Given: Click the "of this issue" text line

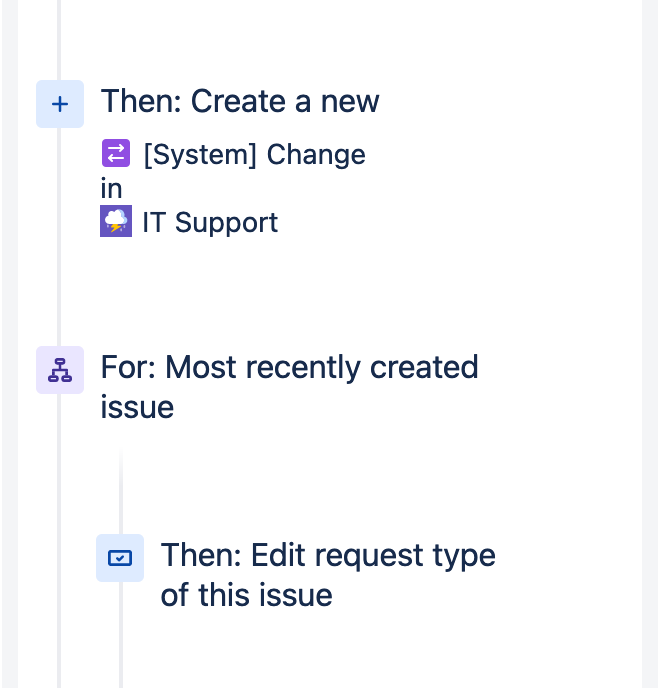Looking at the screenshot, I should tap(247, 595).
